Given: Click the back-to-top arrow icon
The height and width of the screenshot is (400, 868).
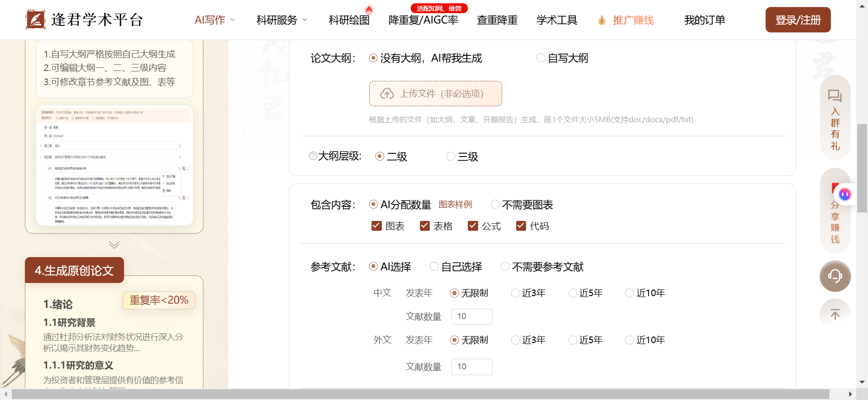Looking at the screenshot, I should (x=835, y=314).
